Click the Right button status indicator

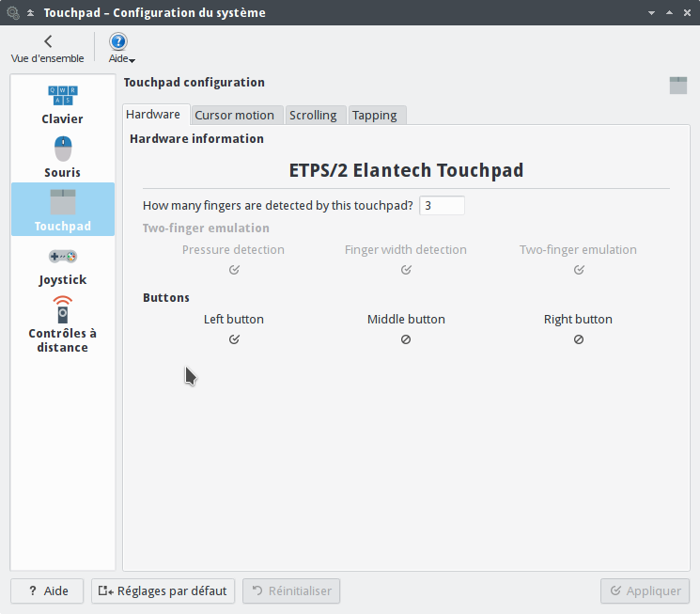click(x=579, y=339)
